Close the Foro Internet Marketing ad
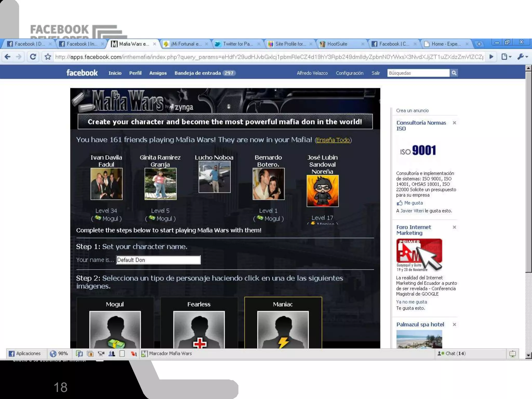Image resolution: width=532 pixels, height=399 pixels. coord(454,227)
